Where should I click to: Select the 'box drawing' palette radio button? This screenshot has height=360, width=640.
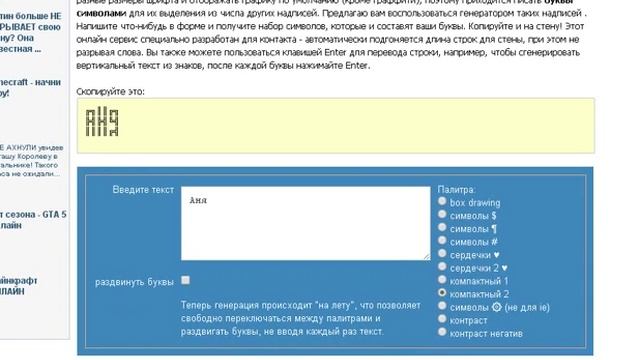442,201
